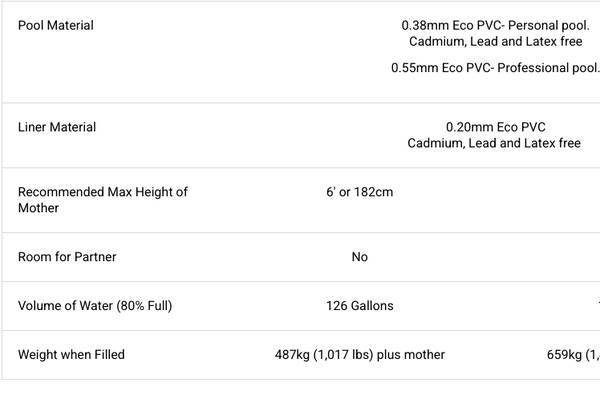Click the Room for Partner label
Screen dimensions: 600x403
pyautogui.click(x=67, y=257)
